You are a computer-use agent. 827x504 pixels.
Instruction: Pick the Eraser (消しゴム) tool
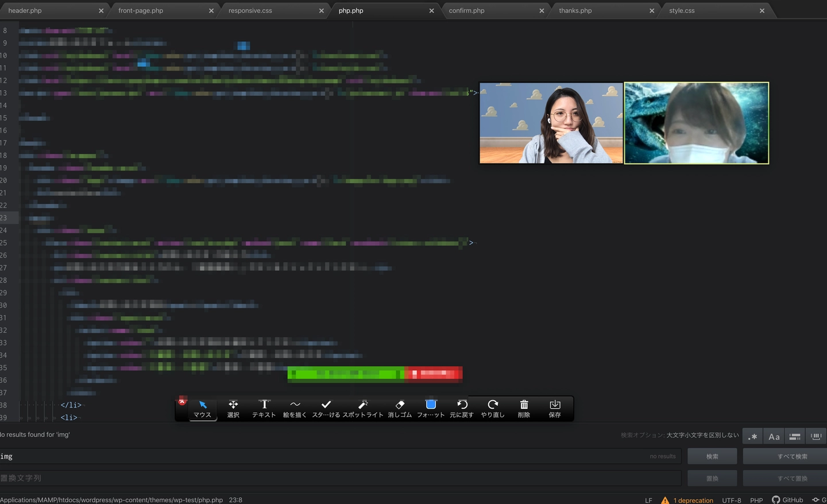pos(400,408)
